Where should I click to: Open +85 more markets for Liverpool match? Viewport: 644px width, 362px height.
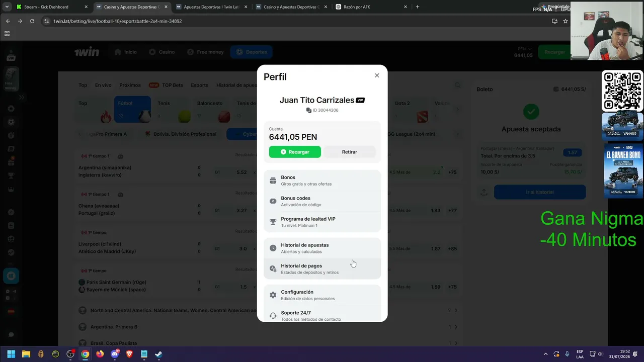click(452, 248)
